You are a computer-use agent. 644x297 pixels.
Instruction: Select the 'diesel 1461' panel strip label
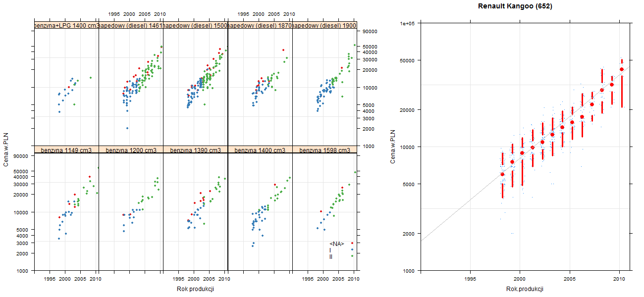pyautogui.click(x=131, y=25)
